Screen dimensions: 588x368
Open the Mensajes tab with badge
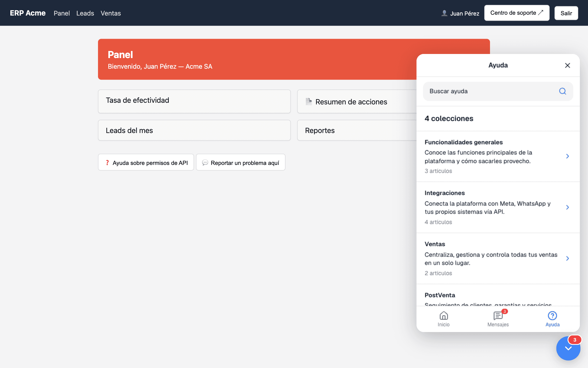coord(498,319)
